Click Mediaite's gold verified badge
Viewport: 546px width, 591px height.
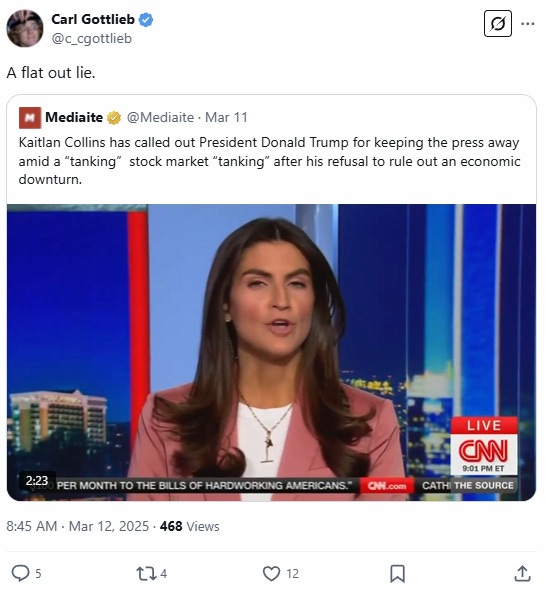(x=114, y=118)
